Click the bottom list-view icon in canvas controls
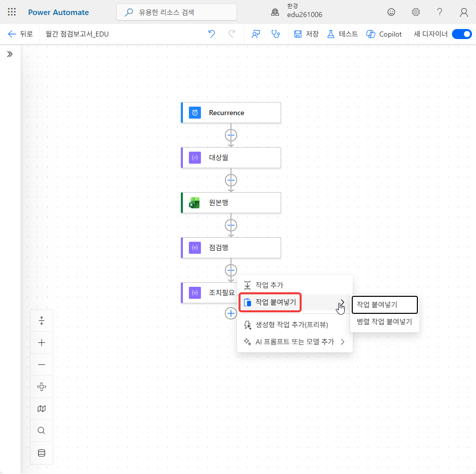Viewport: 476px width, 474px height. [x=42, y=453]
